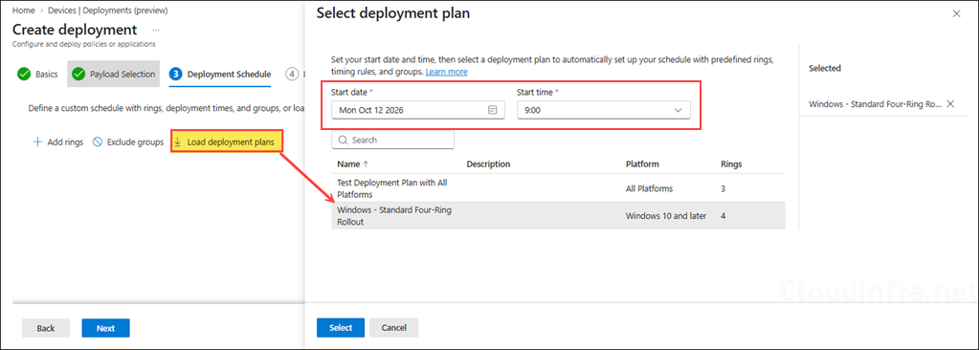980x350 pixels.
Task: Select Windows - Standard Four-Ring Rollout row
Action: (x=558, y=215)
